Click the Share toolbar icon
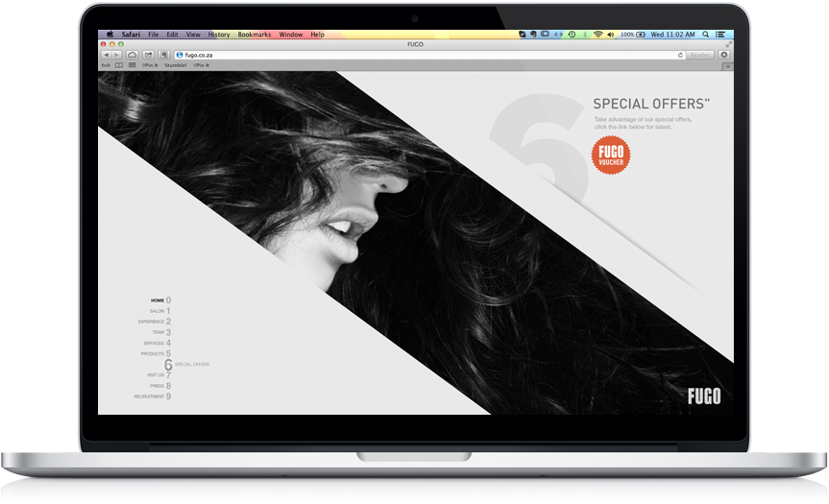 [149, 55]
